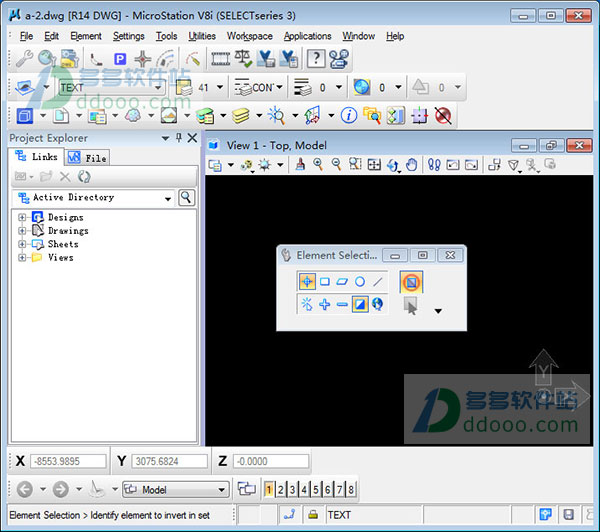Select Line selection method icon
Image resolution: width=600 pixels, height=532 pixels.
[x=378, y=282]
